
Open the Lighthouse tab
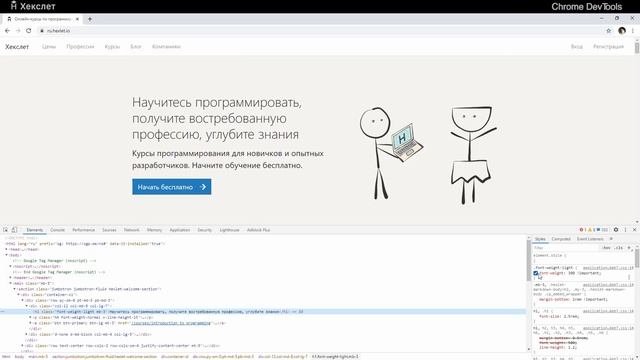pyautogui.click(x=229, y=230)
